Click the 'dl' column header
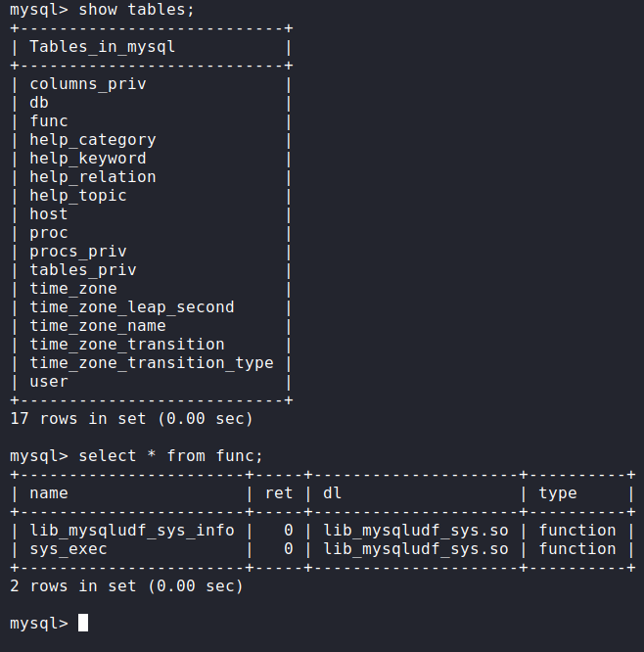Screen dimensions: 644x652 tap(333, 493)
